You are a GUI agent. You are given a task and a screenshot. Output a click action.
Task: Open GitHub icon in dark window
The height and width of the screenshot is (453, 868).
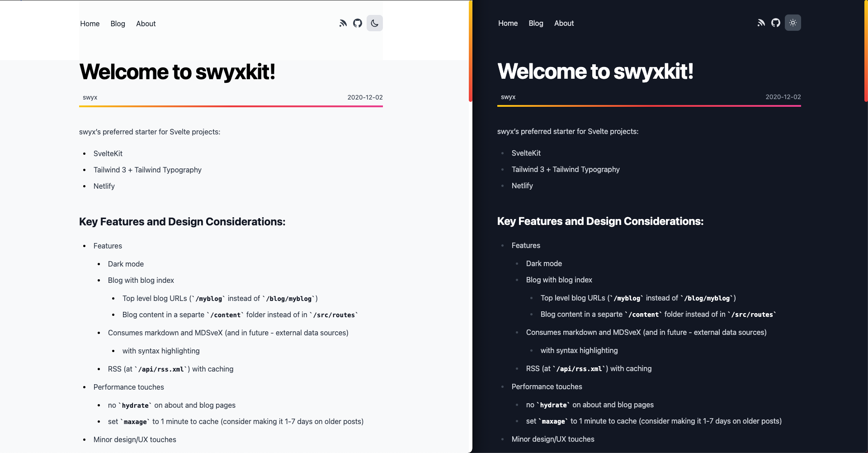tap(776, 23)
